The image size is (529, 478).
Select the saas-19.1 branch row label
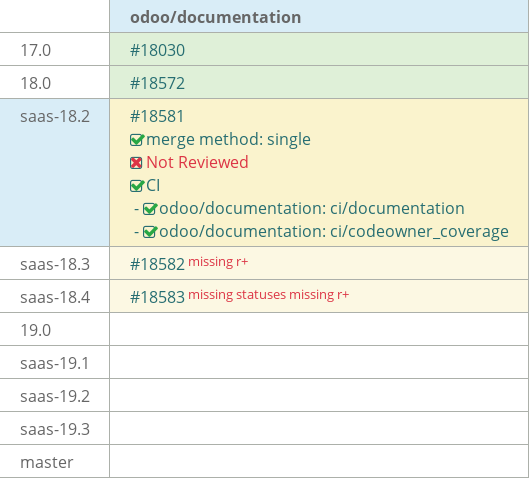click(x=55, y=363)
